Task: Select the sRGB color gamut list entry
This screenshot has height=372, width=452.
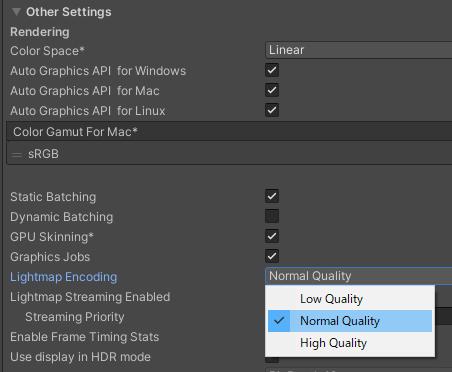Action: click(x=229, y=154)
